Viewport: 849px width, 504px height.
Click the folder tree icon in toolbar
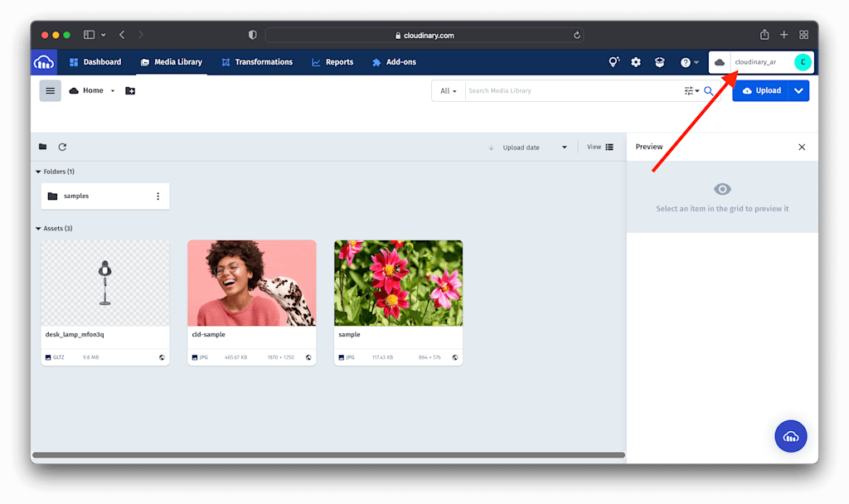(43, 147)
